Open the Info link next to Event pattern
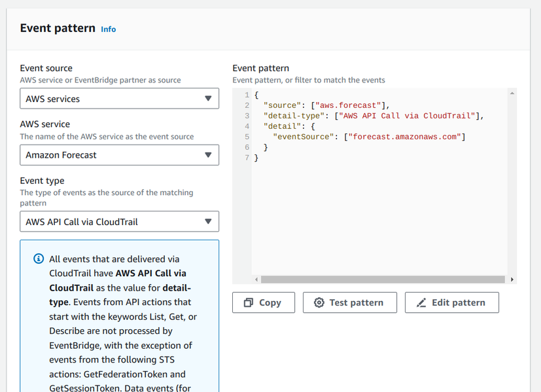Image resolution: width=541 pixels, height=392 pixels. point(109,29)
